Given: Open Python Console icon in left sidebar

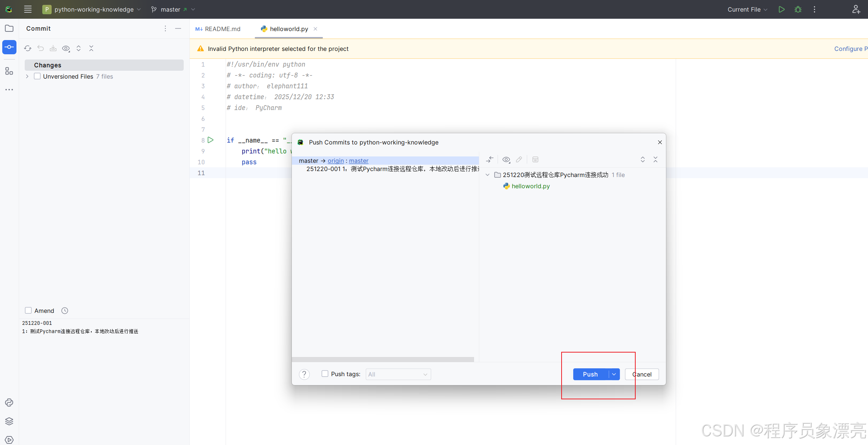Looking at the screenshot, I should pyautogui.click(x=9, y=402).
